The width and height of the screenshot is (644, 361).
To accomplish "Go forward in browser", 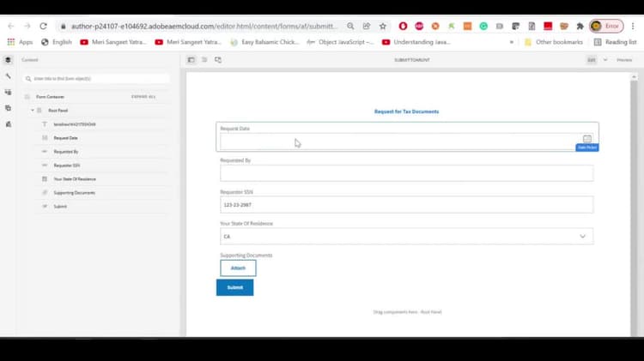I will click(x=27, y=26).
